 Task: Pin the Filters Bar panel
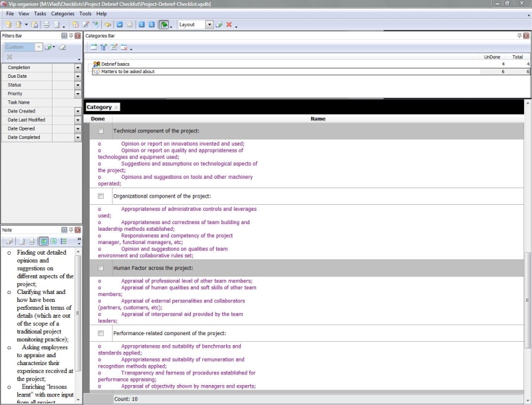coord(71,35)
